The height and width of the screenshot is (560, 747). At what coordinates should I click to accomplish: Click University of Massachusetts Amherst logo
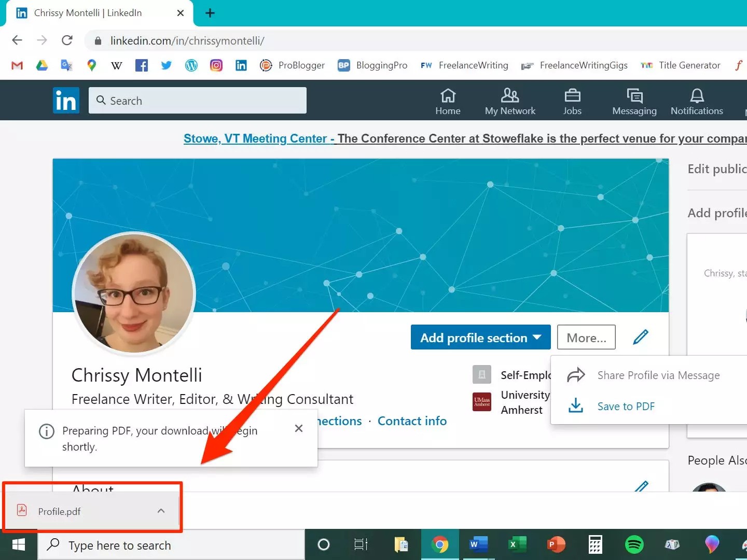[482, 402]
